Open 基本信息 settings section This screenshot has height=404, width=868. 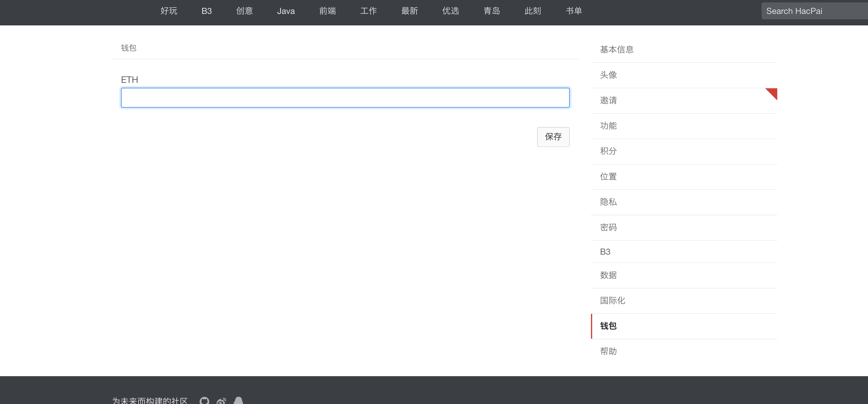617,50
